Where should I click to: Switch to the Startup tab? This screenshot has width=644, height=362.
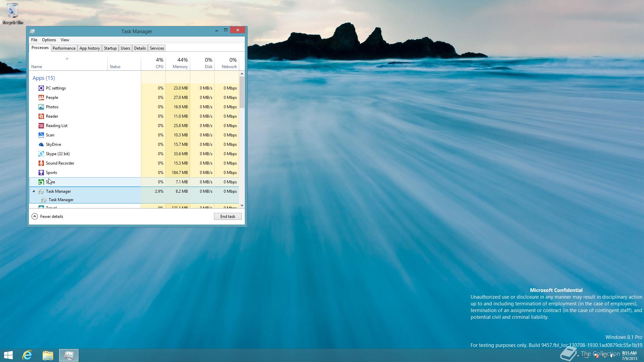110,48
